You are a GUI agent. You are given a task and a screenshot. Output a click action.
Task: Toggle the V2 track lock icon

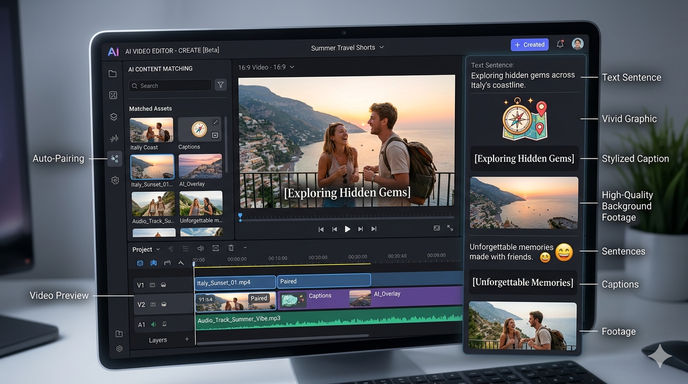(x=153, y=304)
